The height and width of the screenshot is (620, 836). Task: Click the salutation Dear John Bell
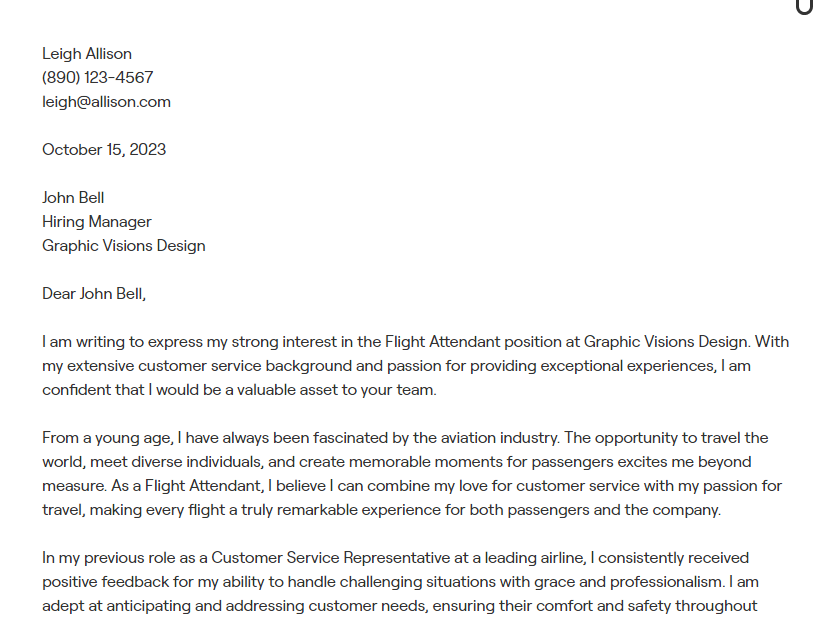[94, 294]
